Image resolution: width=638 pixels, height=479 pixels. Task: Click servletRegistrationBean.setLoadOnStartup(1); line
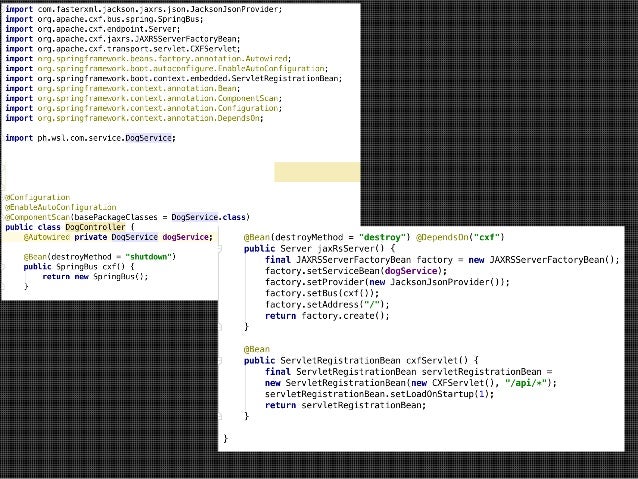[379, 394]
